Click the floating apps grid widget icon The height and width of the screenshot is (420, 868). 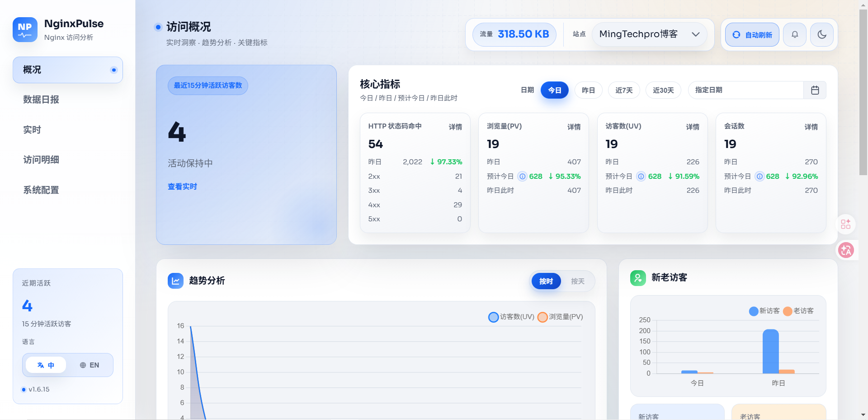click(x=846, y=224)
